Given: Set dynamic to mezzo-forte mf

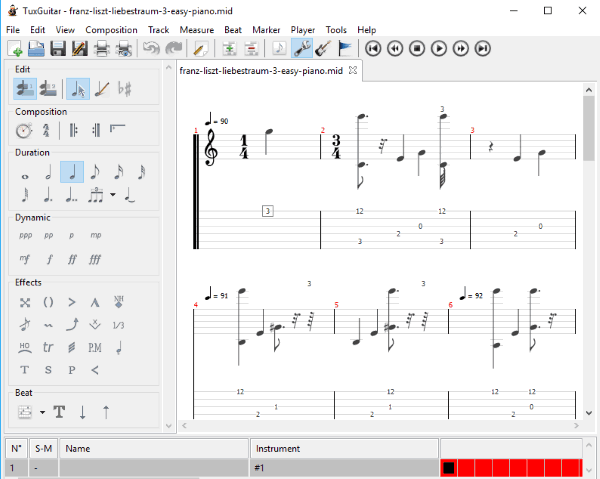Looking at the screenshot, I should coord(24,259).
